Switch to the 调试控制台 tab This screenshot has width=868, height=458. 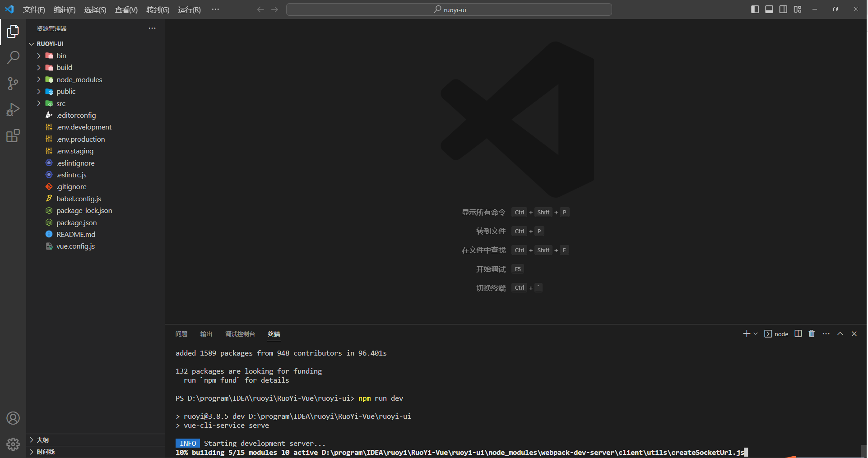tap(240, 334)
